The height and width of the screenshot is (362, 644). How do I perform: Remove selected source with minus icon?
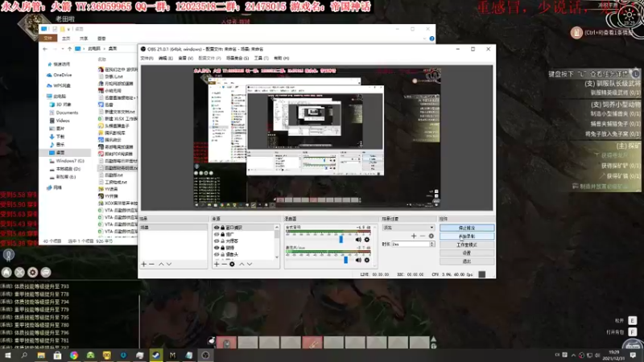[x=225, y=265]
